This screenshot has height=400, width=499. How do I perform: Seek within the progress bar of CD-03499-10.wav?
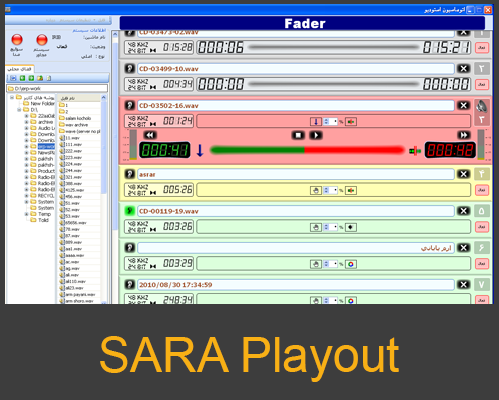tap(333, 84)
